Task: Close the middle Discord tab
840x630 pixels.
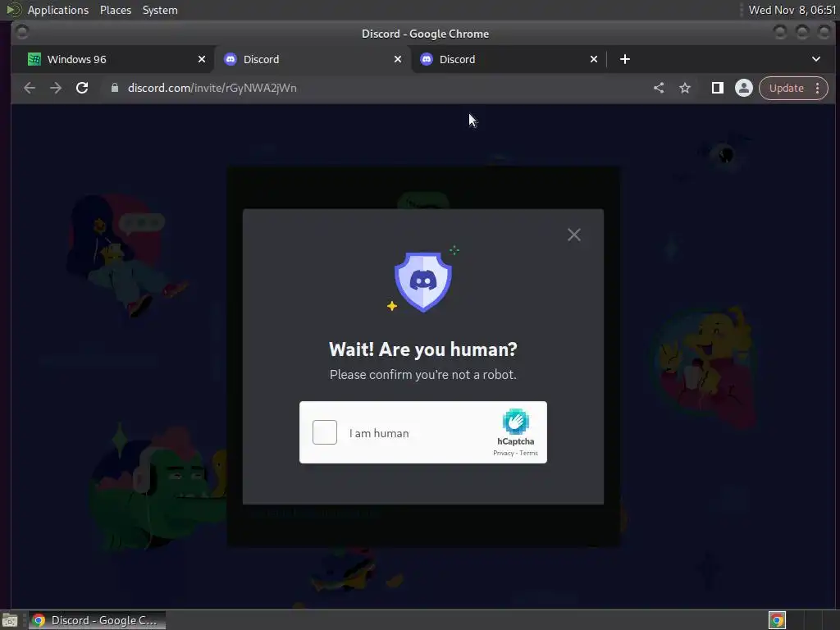Action: pos(398,59)
